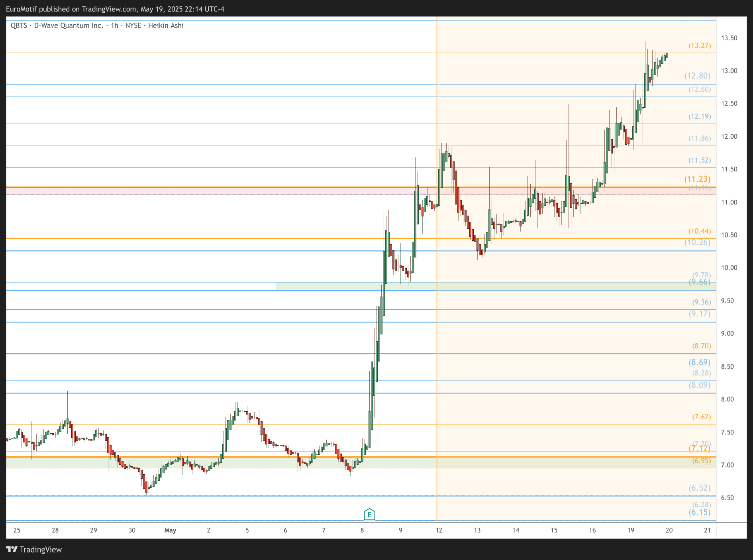This screenshot has width=753, height=560.
Task: Open the TradingView.com publish header text
Action: coord(115,9)
